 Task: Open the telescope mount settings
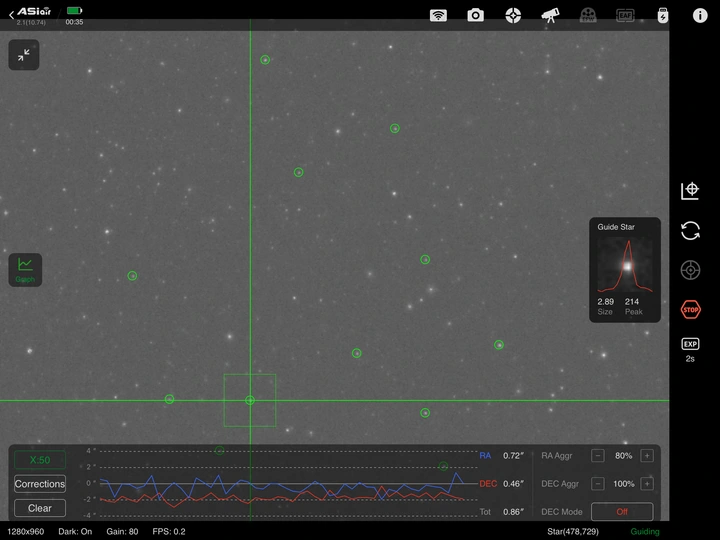[550, 15]
